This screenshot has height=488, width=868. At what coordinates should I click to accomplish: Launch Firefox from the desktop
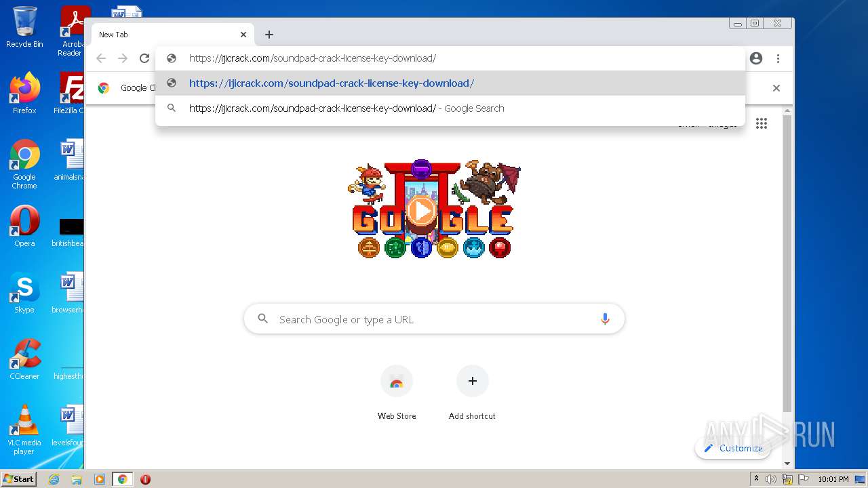pyautogui.click(x=24, y=93)
